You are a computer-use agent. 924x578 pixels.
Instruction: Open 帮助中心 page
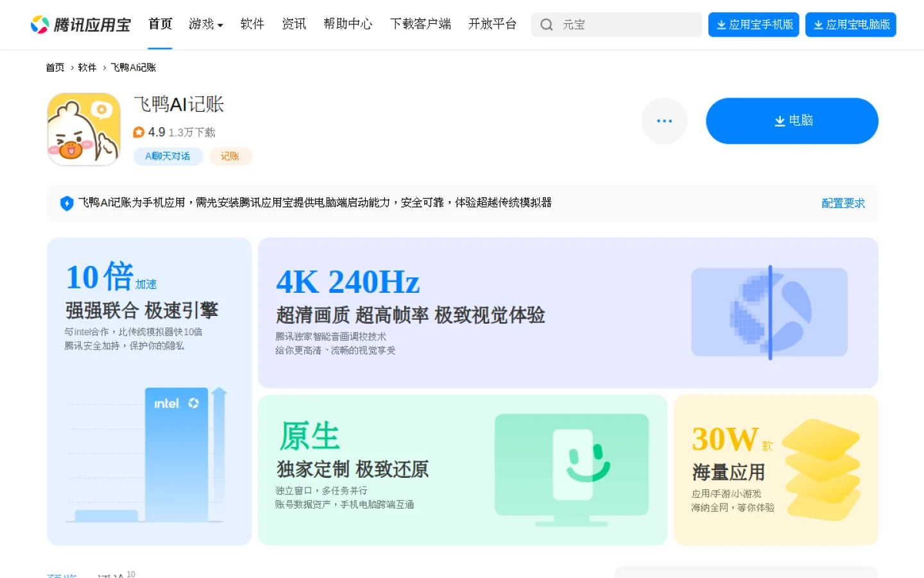tap(348, 24)
